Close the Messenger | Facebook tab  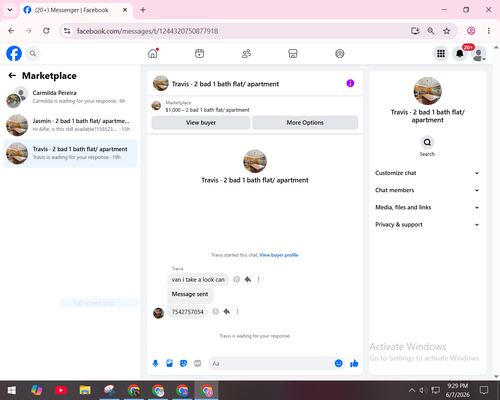click(125, 10)
